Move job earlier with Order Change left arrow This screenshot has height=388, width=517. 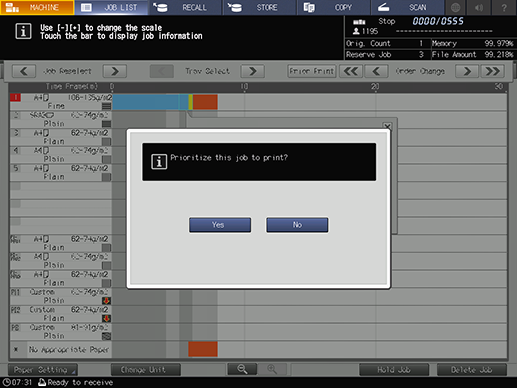(x=376, y=71)
